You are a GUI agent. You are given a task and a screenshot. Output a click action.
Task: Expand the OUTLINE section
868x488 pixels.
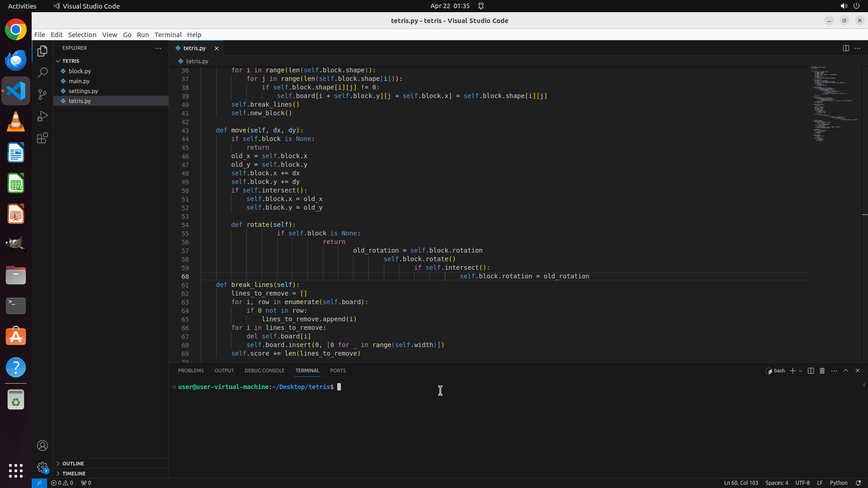tap(73, 464)
